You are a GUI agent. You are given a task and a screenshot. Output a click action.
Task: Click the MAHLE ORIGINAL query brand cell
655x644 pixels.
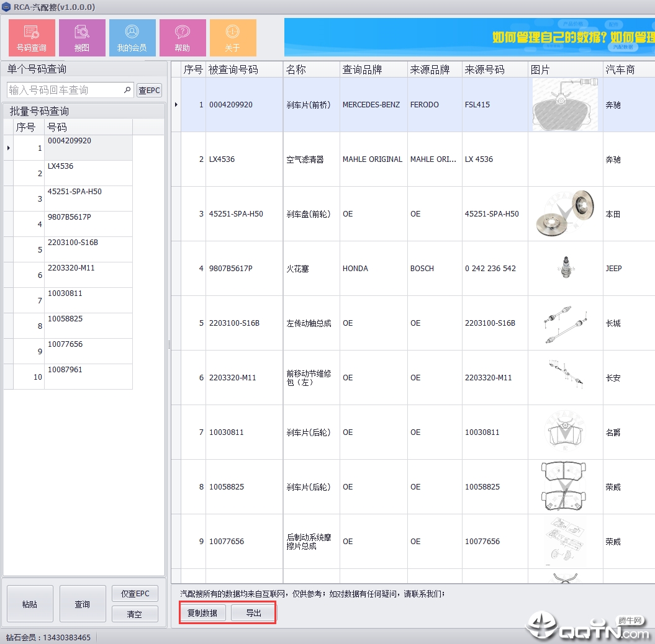374,159
